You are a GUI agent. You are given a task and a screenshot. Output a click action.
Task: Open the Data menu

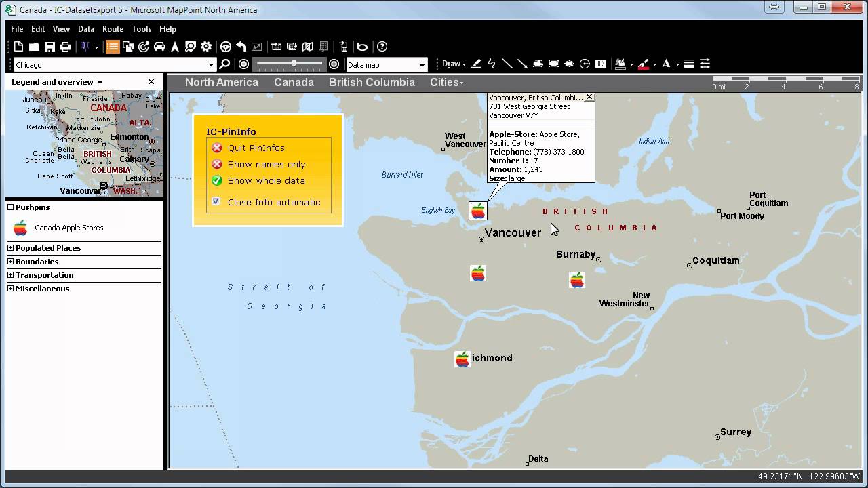86,29
